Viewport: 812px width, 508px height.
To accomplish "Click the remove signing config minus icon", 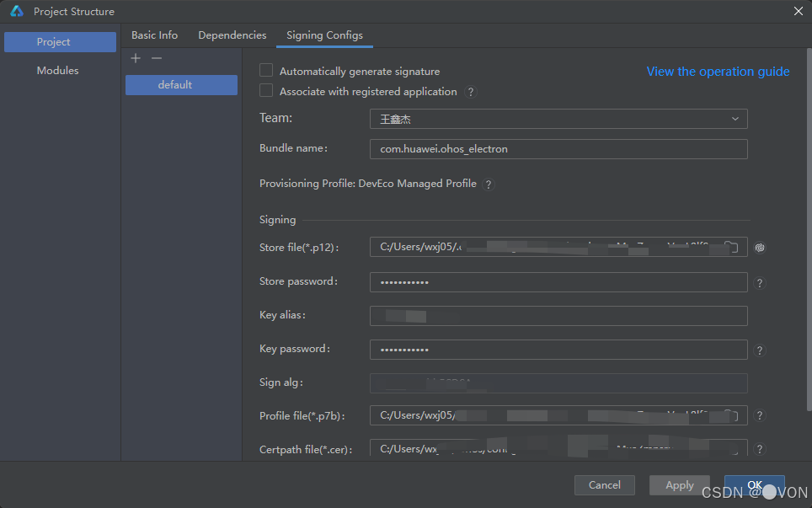I will 157,58.
